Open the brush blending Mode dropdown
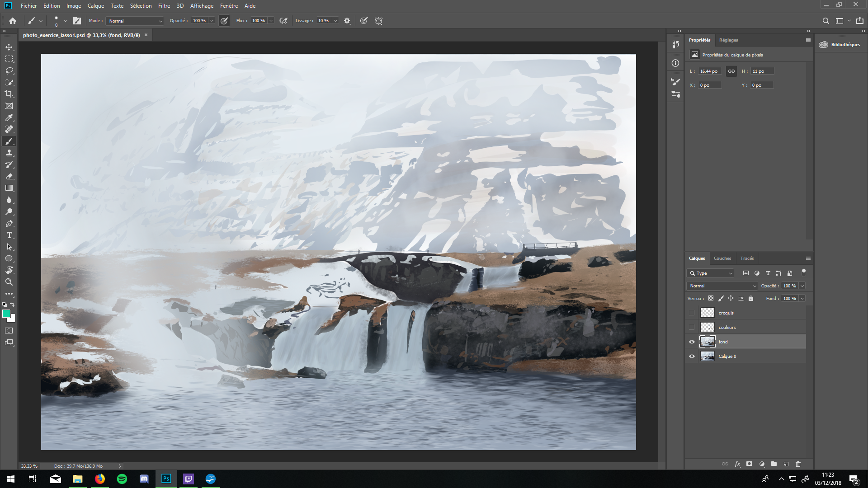 [x=134, y=21]
